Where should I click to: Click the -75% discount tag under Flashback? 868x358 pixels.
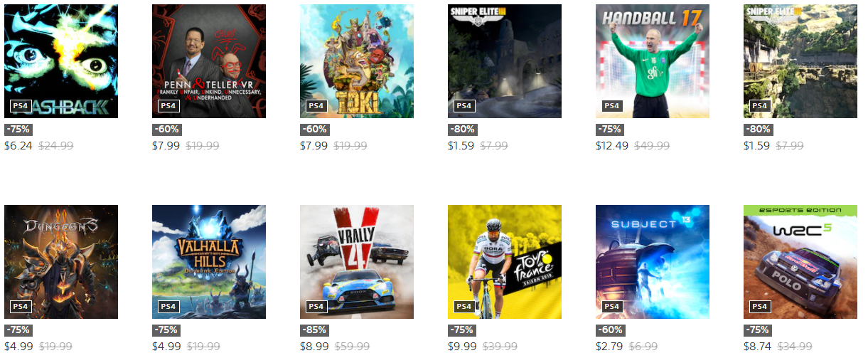point(19,130)
